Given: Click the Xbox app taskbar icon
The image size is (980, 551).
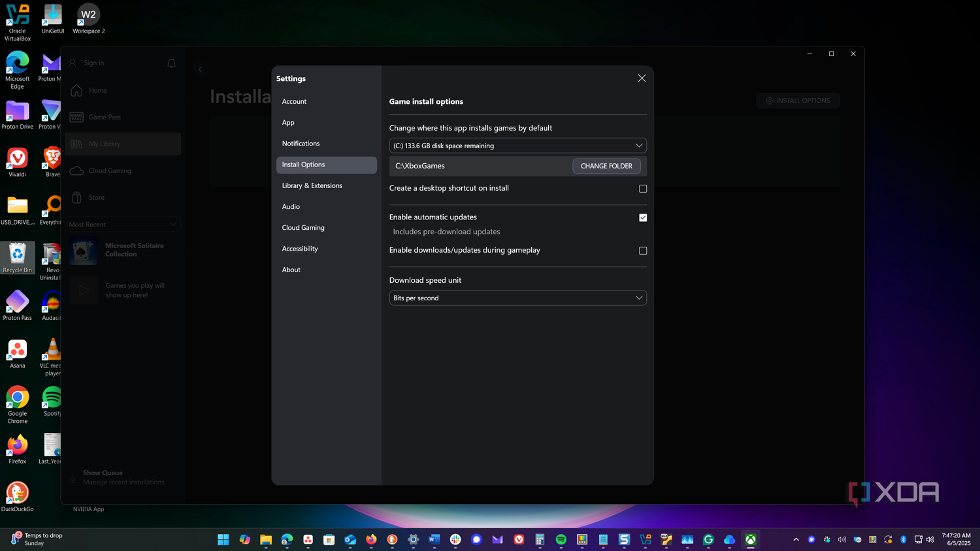Looking at the screenshot, I should 751,539.
